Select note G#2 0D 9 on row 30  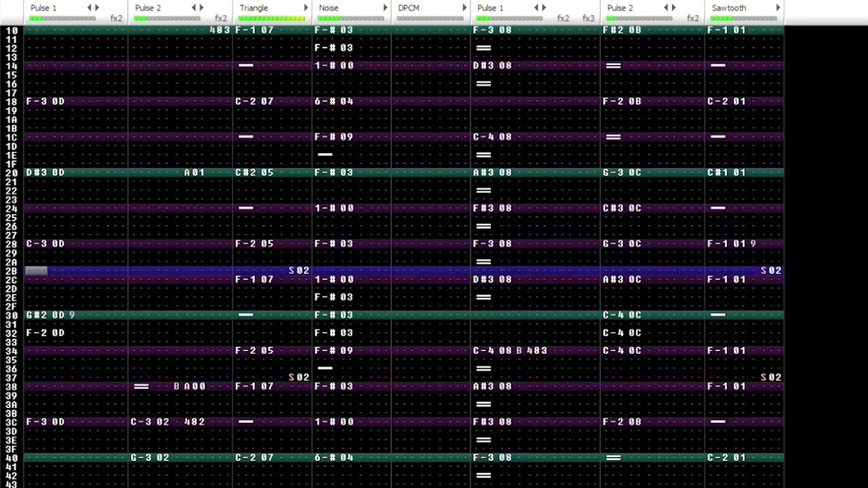(x=51, y=315)
